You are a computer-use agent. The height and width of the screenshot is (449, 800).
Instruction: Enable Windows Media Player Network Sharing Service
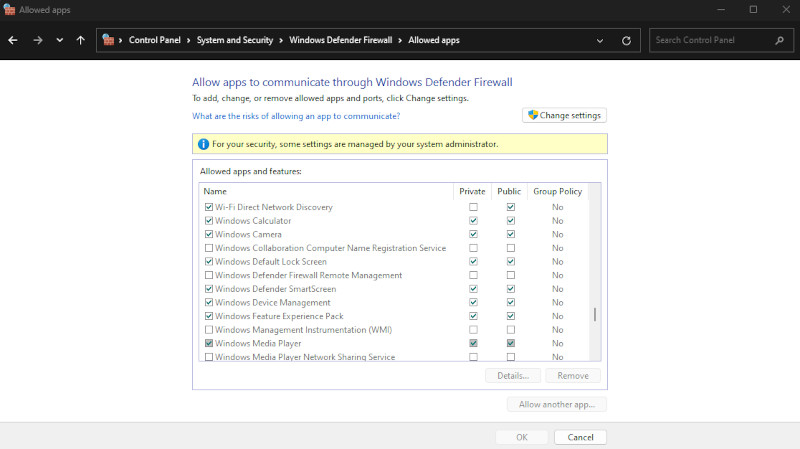(x=209, y=357)
